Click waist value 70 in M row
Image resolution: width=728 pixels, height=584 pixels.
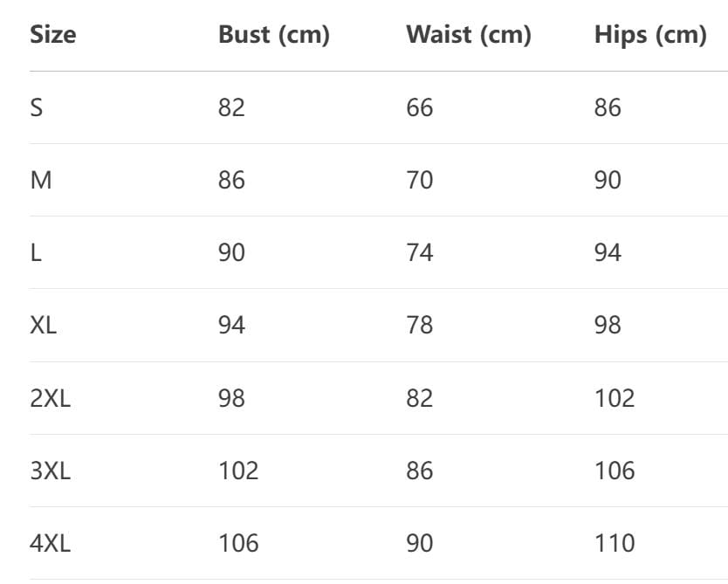[x=420, y=180]
